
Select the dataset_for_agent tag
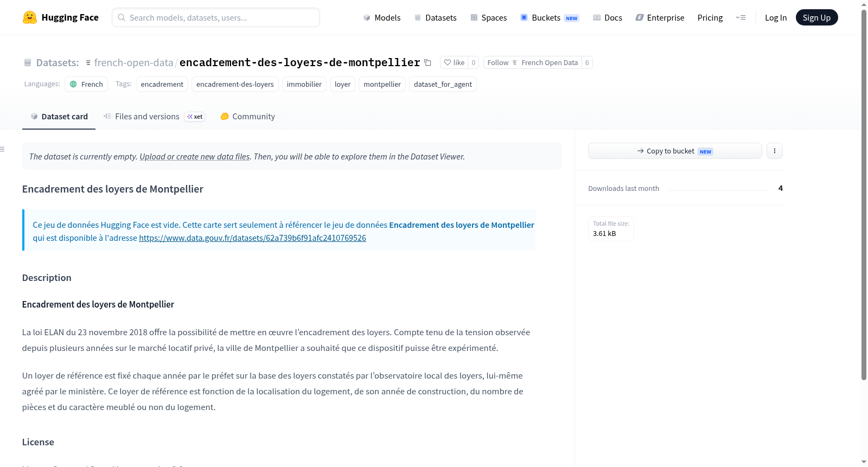point(443,84)
